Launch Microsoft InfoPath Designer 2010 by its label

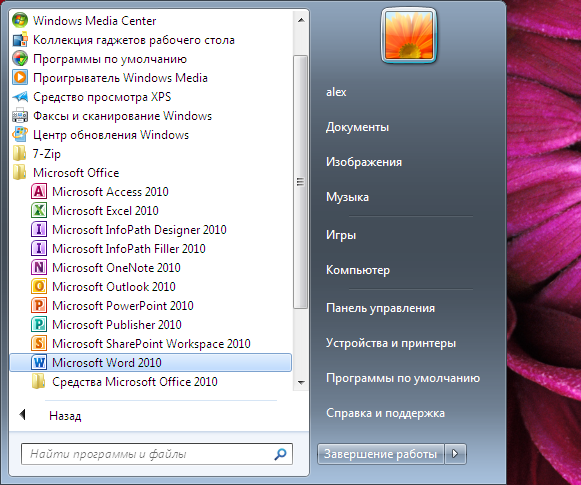point(139,230)
